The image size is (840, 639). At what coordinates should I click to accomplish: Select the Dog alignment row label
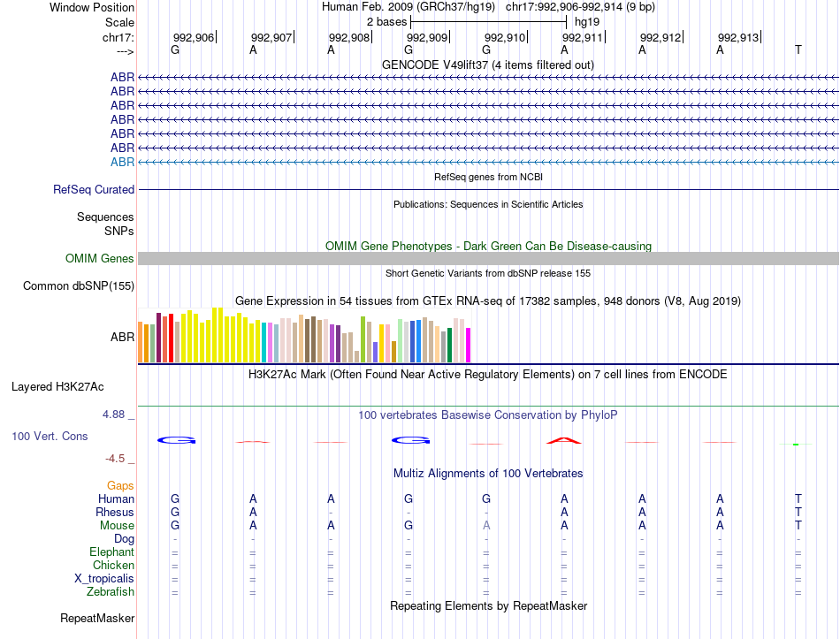click(124, 539)
